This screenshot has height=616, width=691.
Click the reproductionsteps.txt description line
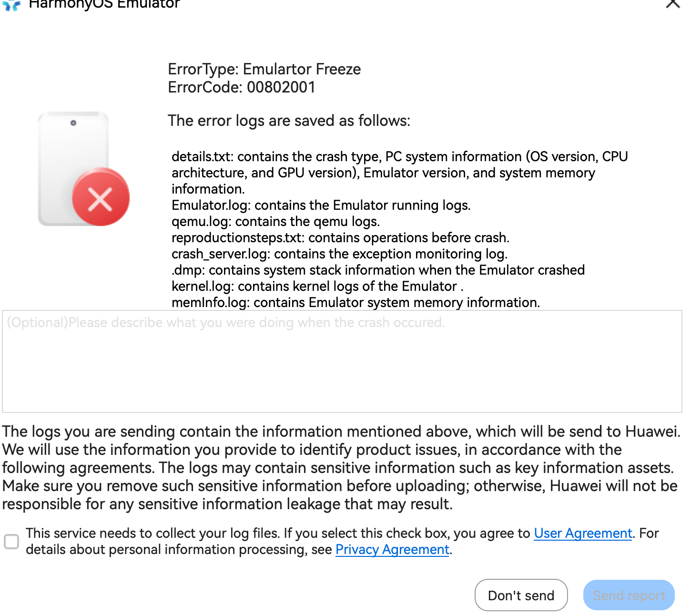coord(340,237)
